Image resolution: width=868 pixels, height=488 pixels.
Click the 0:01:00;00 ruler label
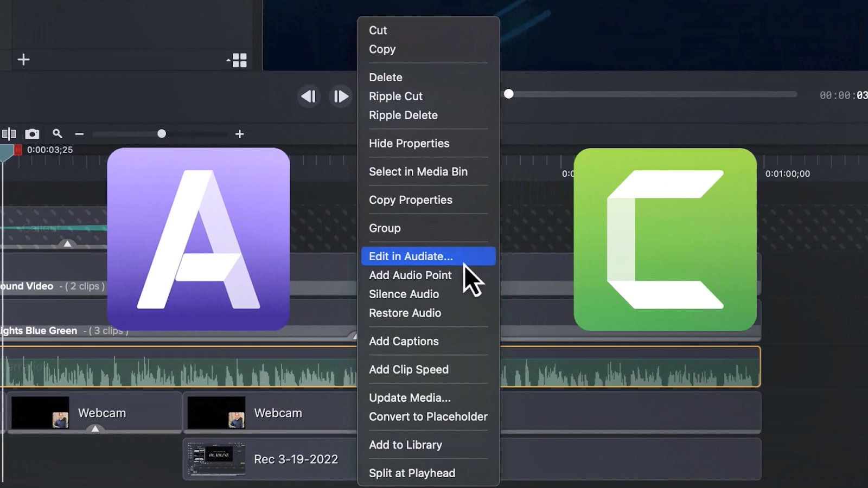click(787, 174)
